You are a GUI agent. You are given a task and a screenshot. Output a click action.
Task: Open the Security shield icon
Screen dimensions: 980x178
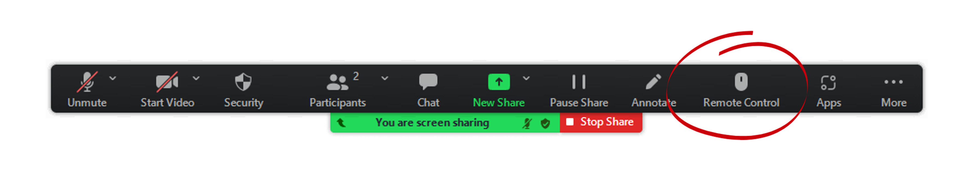(x=243, y=82)
